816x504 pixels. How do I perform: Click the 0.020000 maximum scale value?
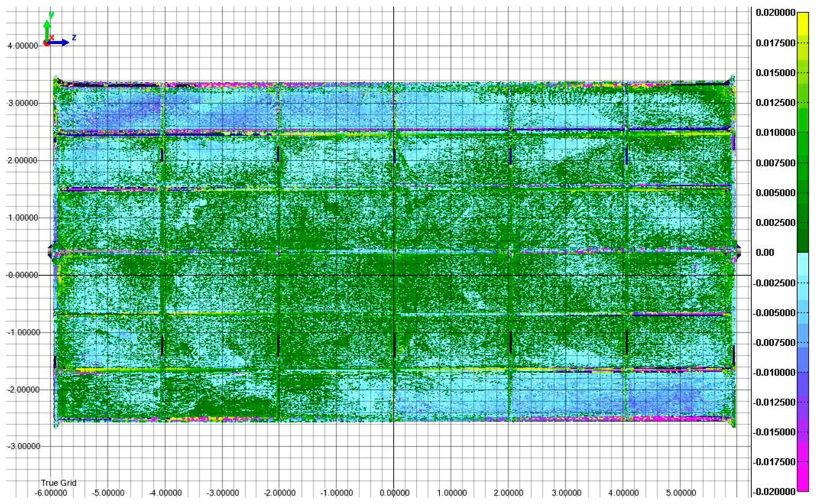[775, 13]
